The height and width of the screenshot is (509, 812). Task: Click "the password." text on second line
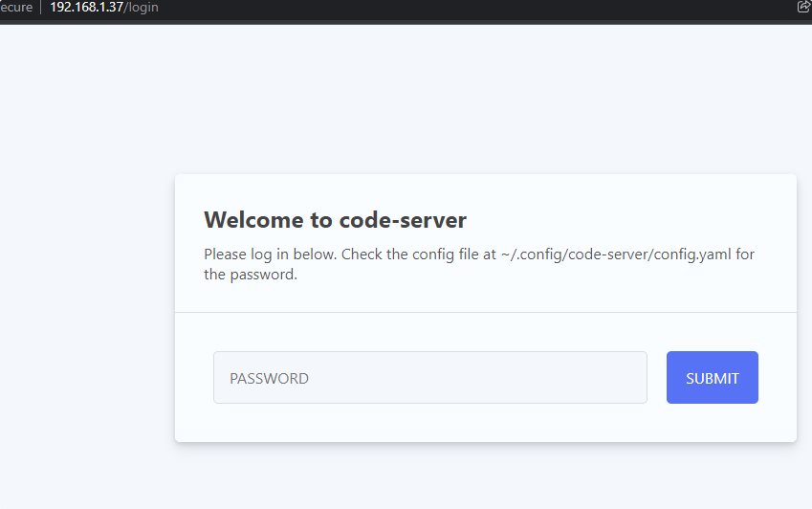coord(251,275)
